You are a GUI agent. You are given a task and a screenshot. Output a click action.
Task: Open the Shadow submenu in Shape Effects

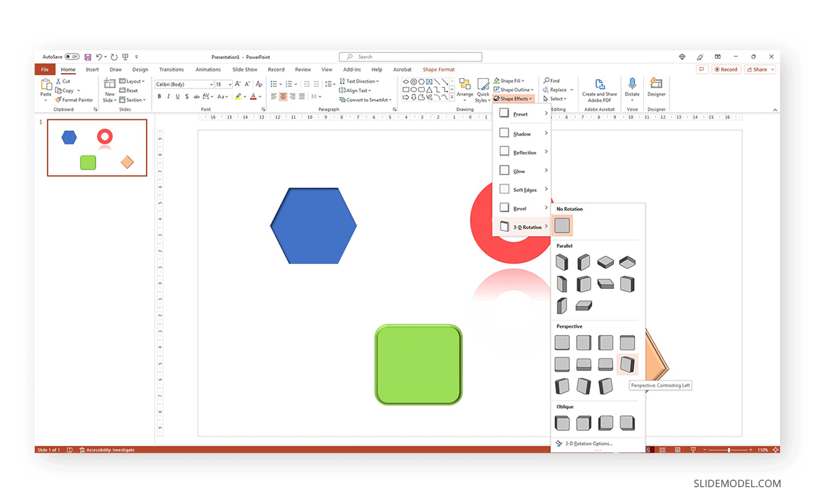(522, 133)
